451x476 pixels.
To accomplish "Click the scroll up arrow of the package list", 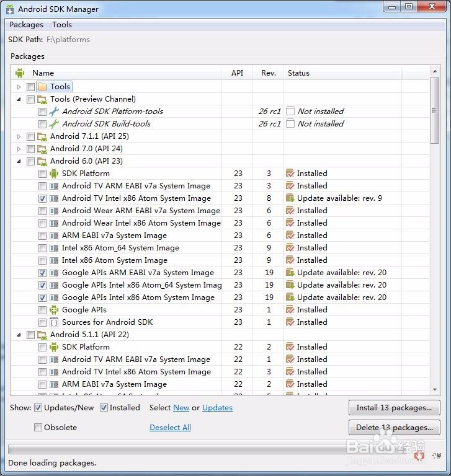I will coord(435,71).
